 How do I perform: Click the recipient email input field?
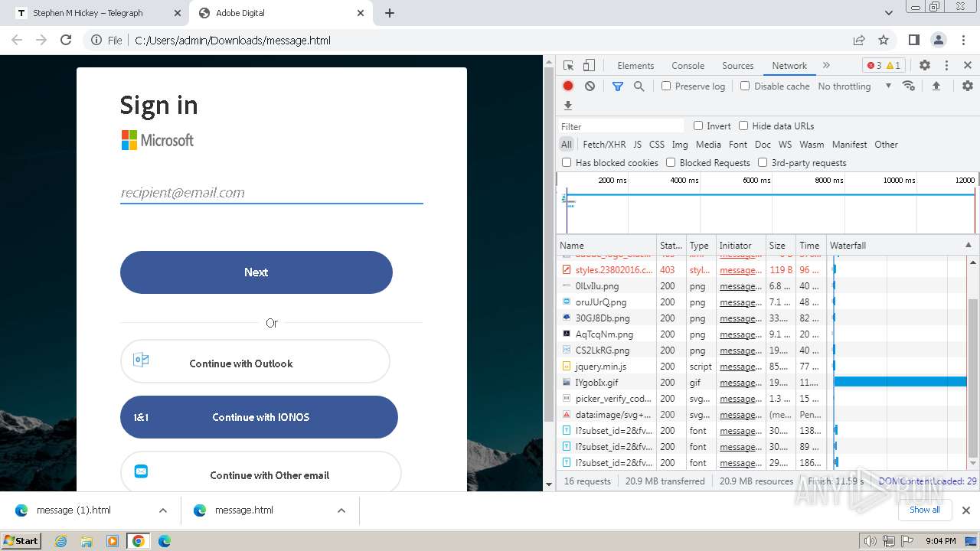pyautogui.click(x=272, y=193)
